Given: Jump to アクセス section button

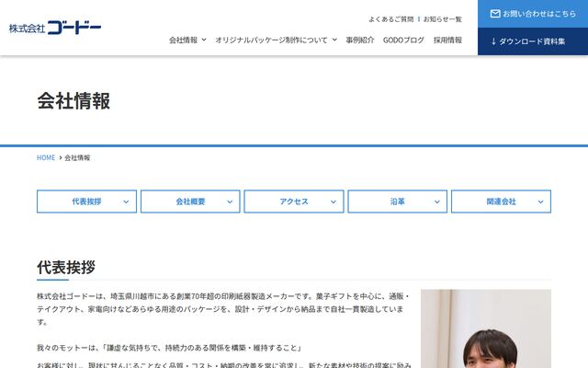Looking at the screenshot, I should tap(294, 201).
